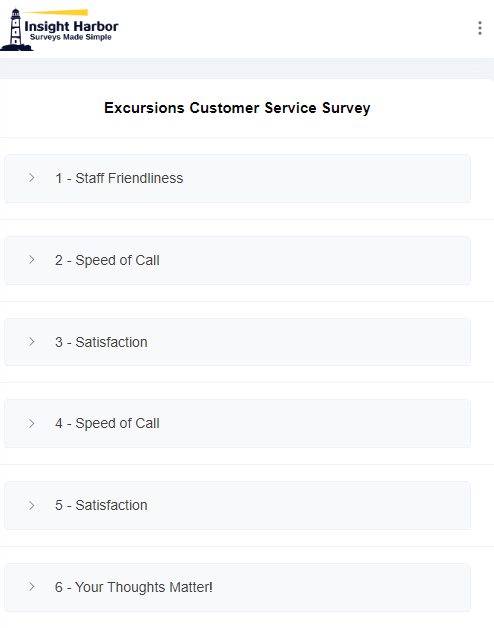The image size is (494, 628).
Task: Click the lighthouse logo icon
Action: (x=15, y=30)
